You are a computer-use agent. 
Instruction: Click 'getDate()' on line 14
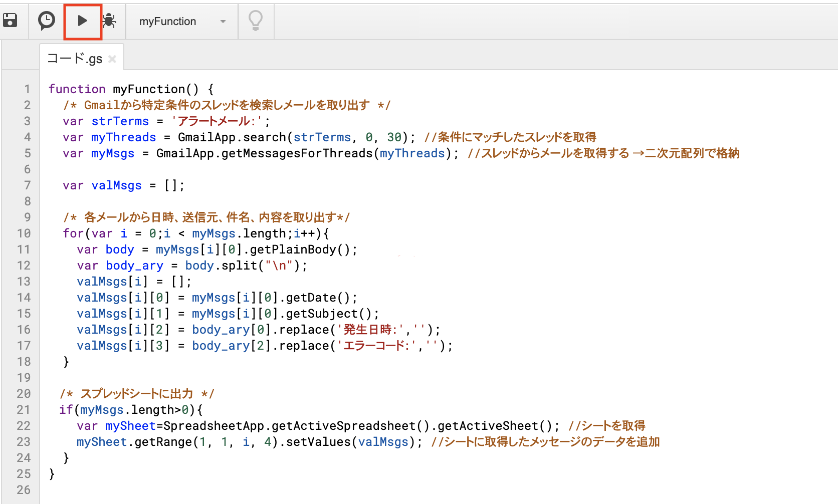(x=318, y=298)
